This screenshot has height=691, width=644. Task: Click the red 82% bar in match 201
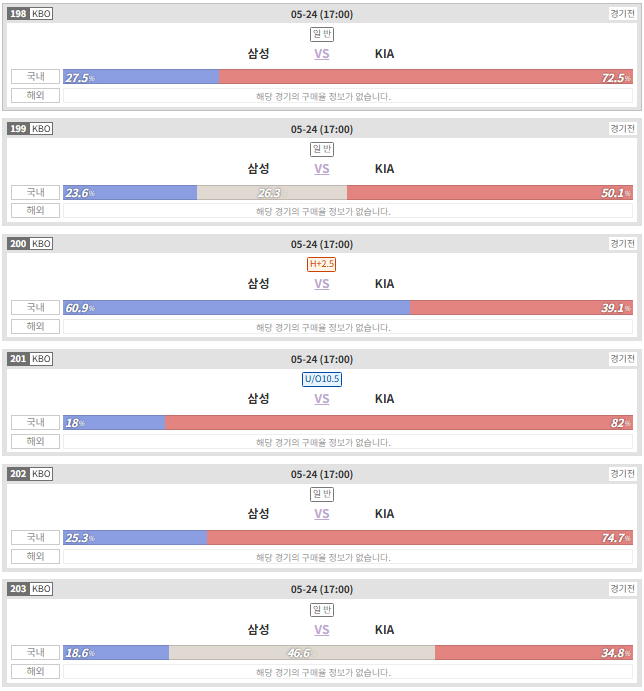tap(399, 423)
